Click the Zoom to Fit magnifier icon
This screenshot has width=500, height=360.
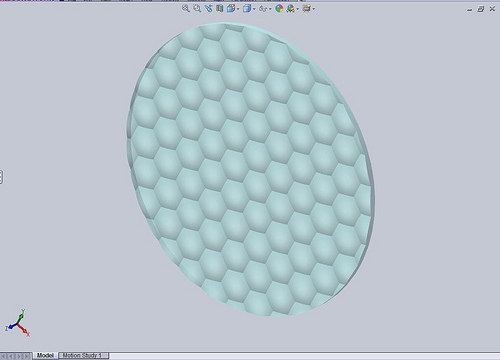[186, 8]
